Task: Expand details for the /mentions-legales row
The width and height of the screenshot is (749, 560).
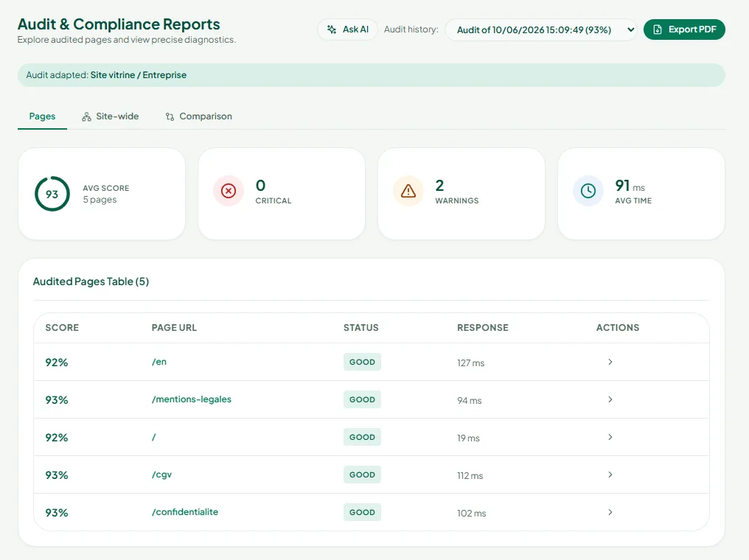Action: (610, 399)
